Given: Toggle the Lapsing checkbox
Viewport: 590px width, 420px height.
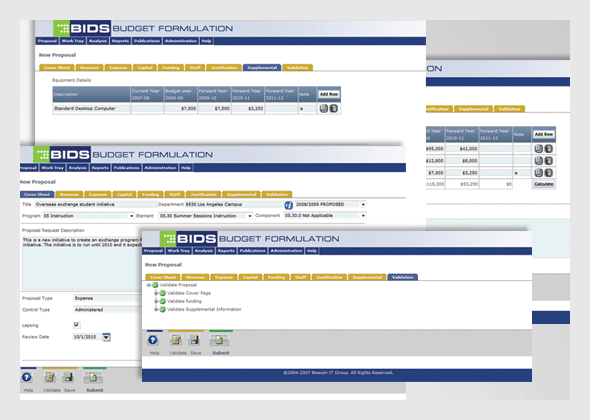Looking at the screenshot, I should coord(77,325).
